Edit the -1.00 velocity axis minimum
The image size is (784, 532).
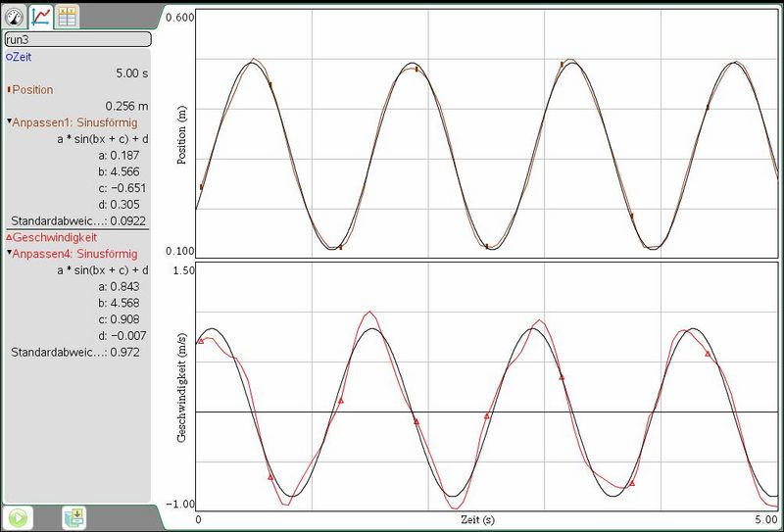[181, 504]
